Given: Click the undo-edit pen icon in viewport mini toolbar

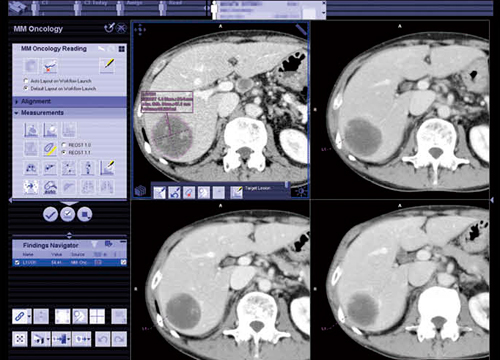Looking at the screenshot, I should coord(174,193).
